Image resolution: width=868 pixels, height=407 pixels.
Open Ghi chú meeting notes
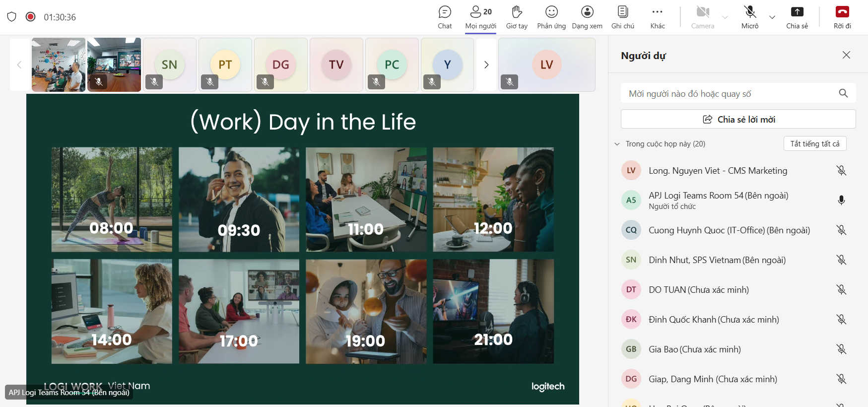pyautogui.click(x=623, y=17)
